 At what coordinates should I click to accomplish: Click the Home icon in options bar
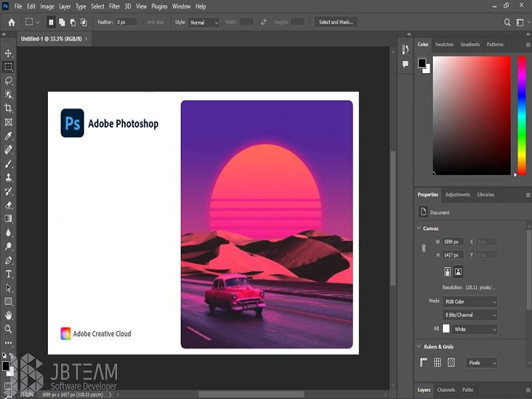(x=11, y=22)
